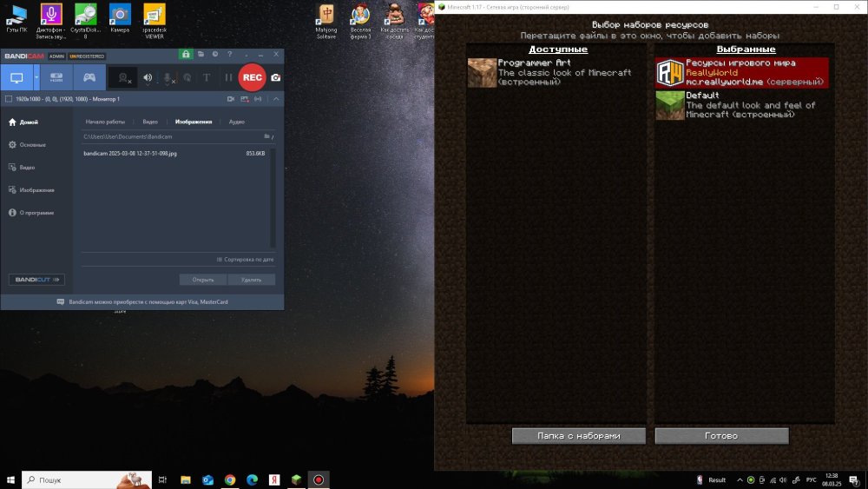Open Task View on taskbar
The width and height of the screenshot is (868, 489).
162,479
